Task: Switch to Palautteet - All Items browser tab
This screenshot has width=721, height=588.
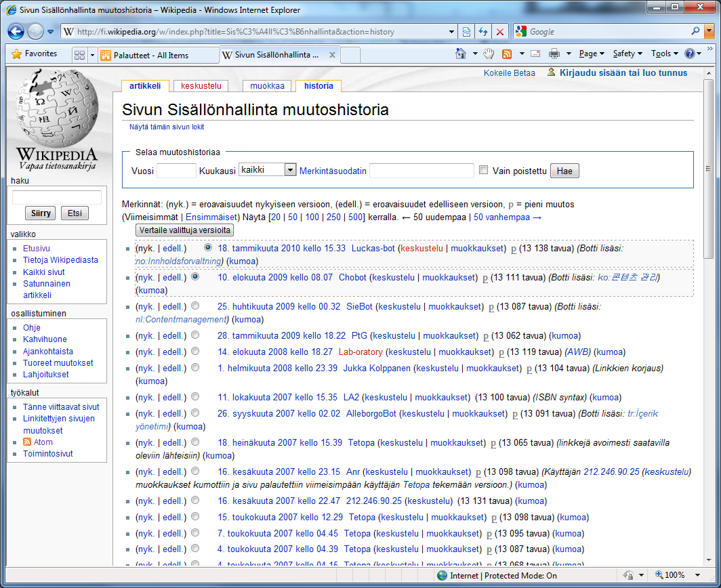Action: point(159,55)
